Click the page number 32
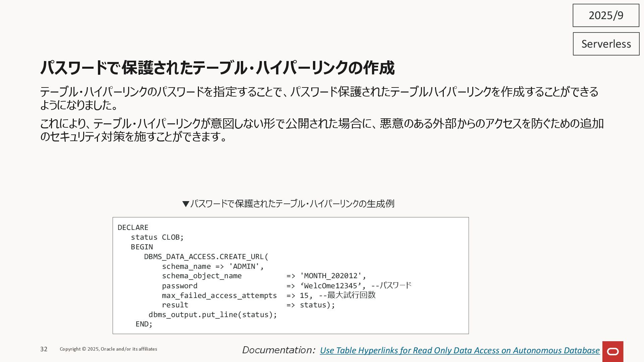644x362 pixels. (x=44, y=349)
